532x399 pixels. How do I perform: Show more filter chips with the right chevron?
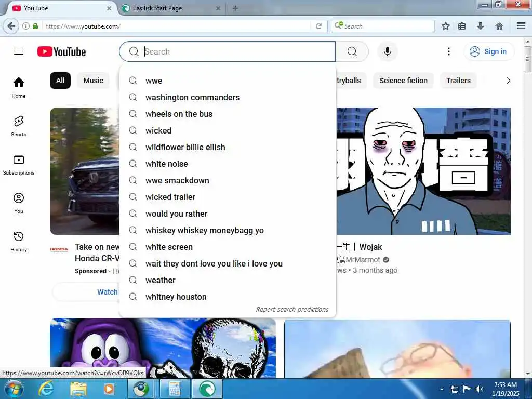pos(508,81)
